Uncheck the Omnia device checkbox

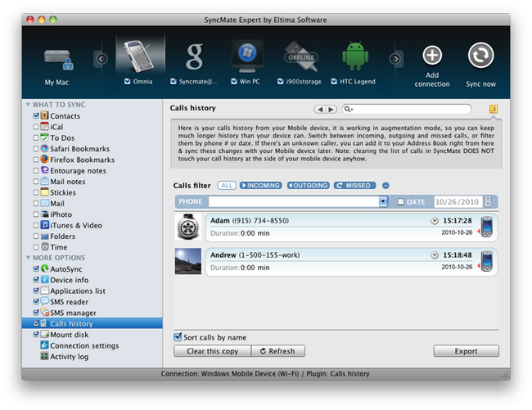127,81
